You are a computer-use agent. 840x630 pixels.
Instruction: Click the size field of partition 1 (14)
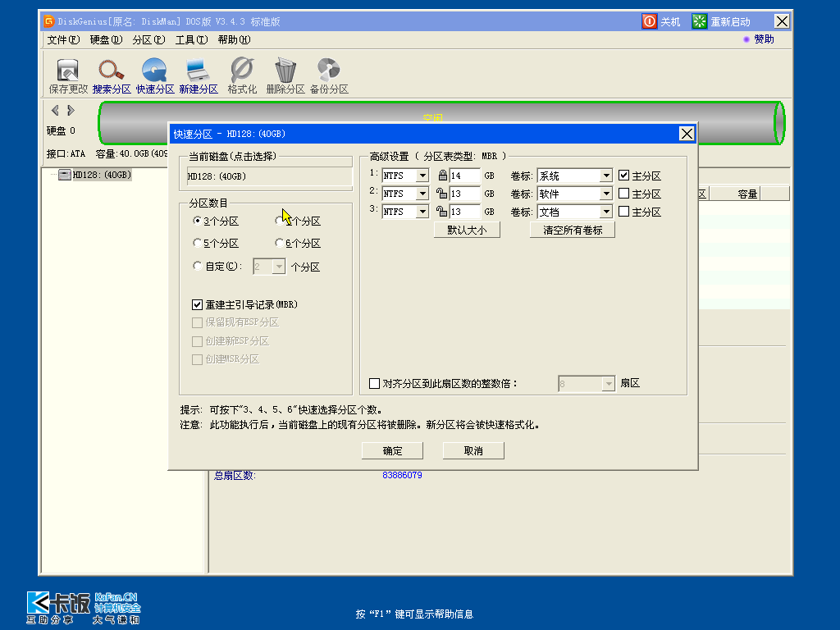[464, 176]
